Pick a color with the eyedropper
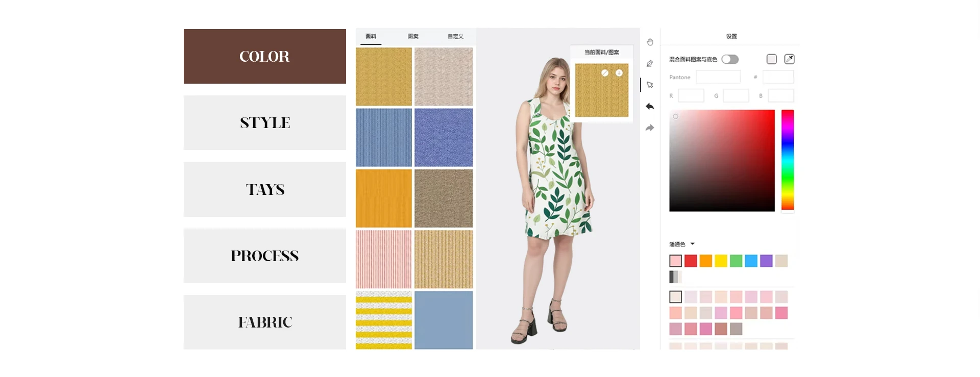The height and width of the screenshot is (377, 980). [789, 59]
